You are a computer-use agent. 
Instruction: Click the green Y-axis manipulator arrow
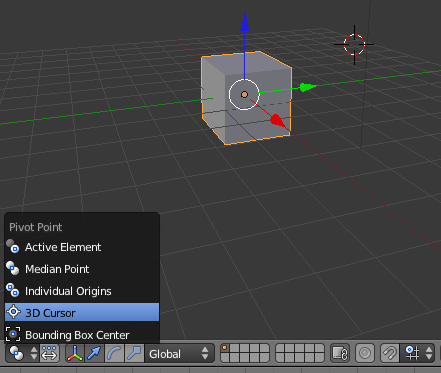[x=307, y=87]
